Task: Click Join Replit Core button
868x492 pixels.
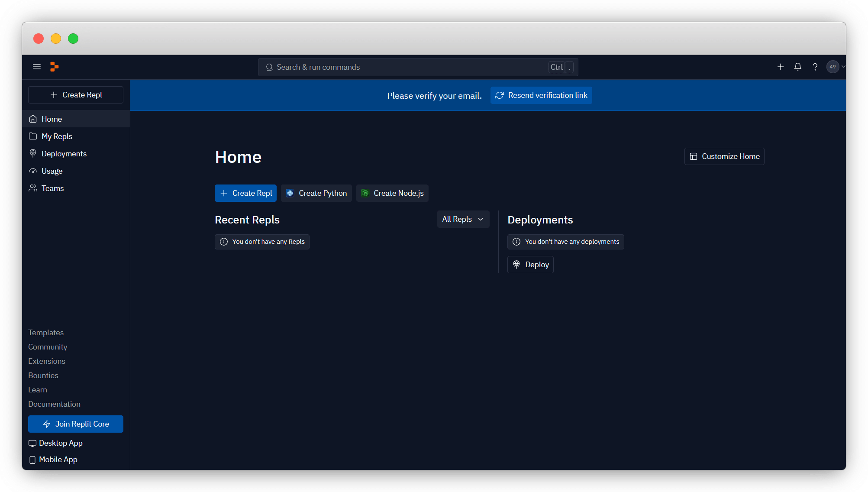Action: pos(76,424)
